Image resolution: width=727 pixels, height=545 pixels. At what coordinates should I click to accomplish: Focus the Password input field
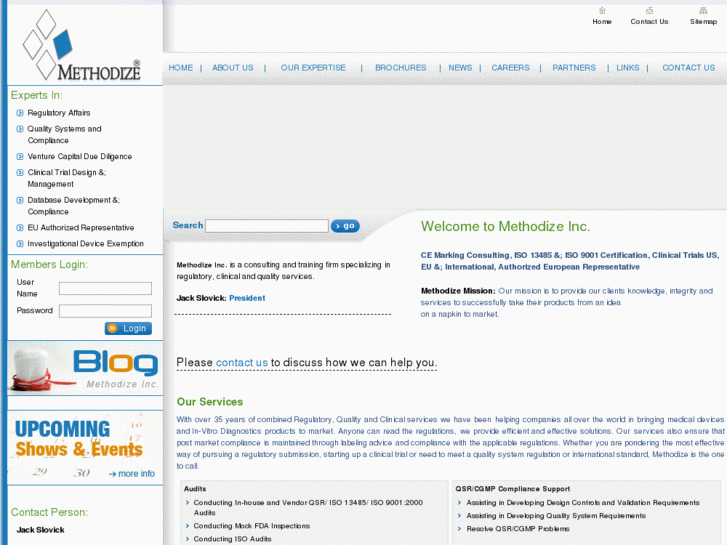pos(105,311)
